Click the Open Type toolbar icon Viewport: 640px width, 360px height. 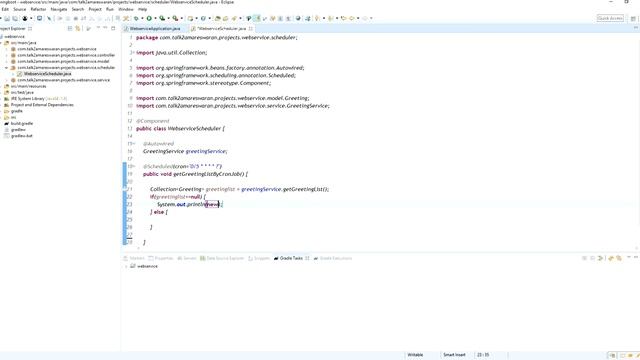218,18
